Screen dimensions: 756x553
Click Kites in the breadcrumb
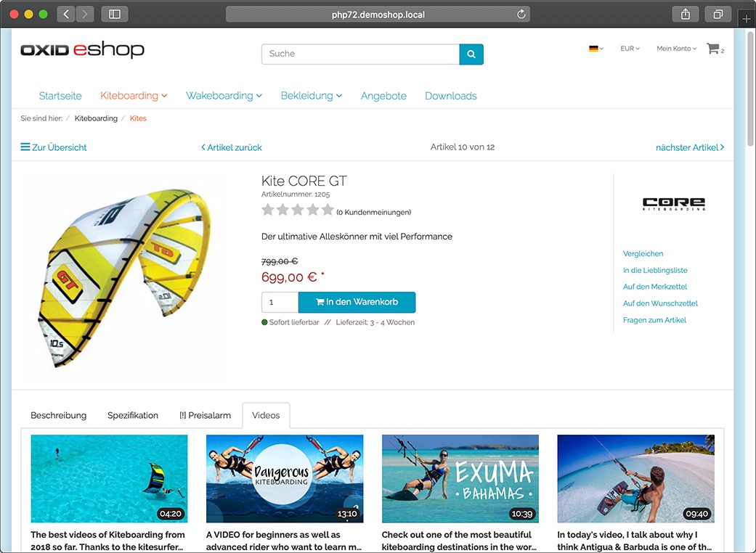(x=138, y=118)
